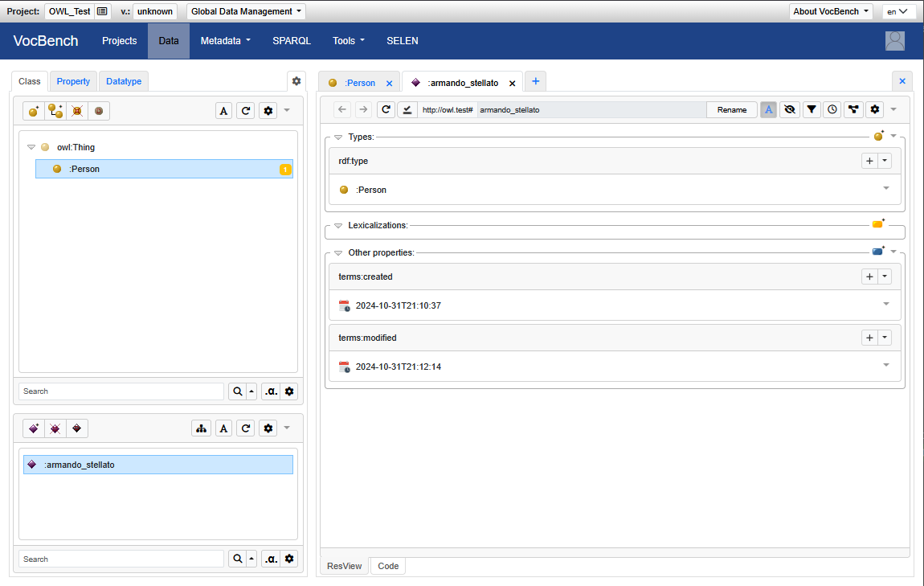Create a new instance
The height and width of the screenshot is (586, 924).
click(34, 428)
